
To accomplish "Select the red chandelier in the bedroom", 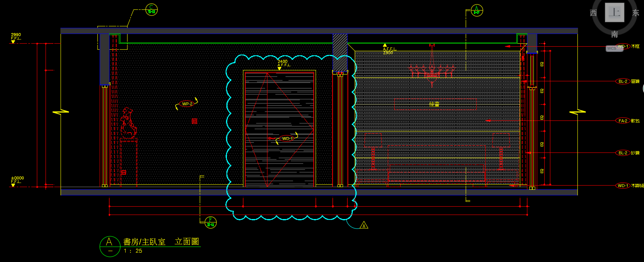I will pos(432,66).
